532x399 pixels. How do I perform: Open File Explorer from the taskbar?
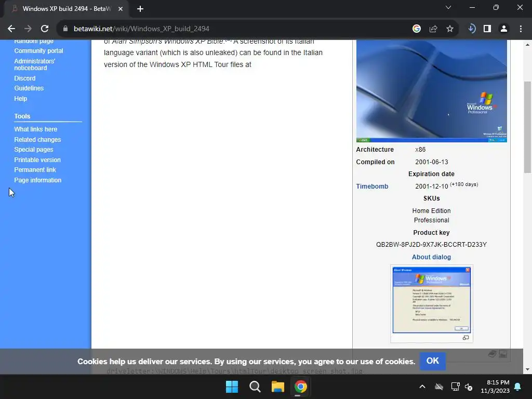(x=278, y=387)
